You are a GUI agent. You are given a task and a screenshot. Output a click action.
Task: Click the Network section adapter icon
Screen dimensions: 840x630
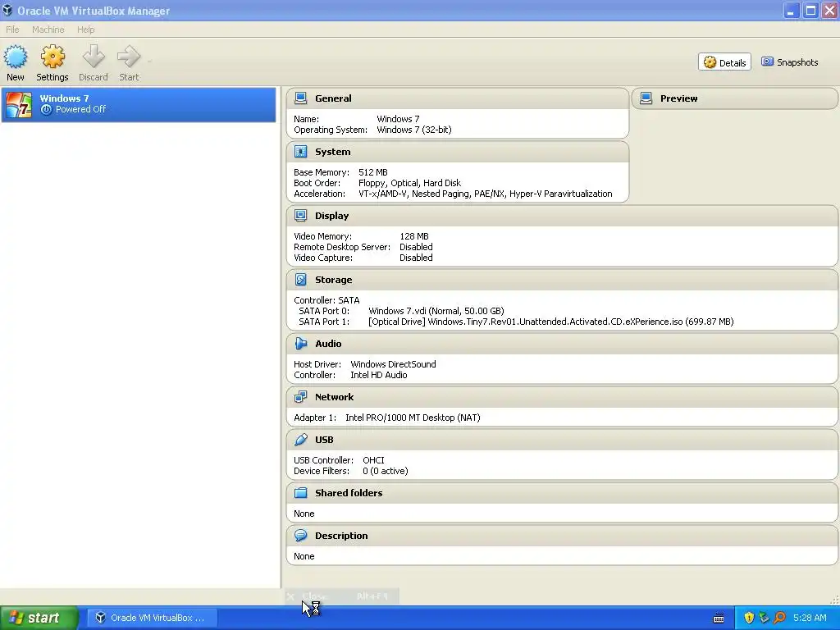click(x=300, y=397)
